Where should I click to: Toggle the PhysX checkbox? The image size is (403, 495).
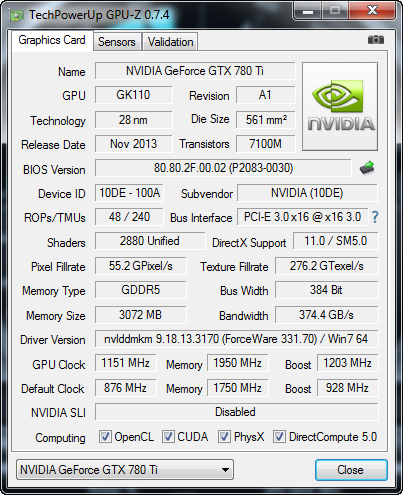224,436
